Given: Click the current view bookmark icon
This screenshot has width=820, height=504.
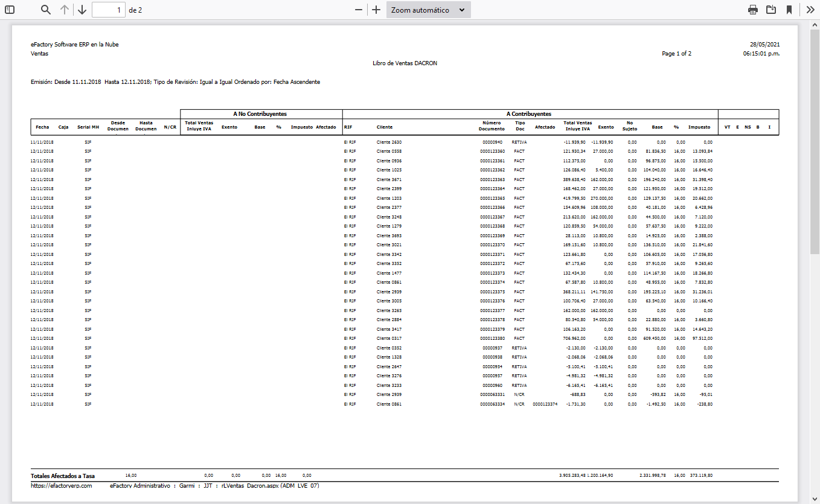Looking at the screenshot, I should (x=789, y=10).
